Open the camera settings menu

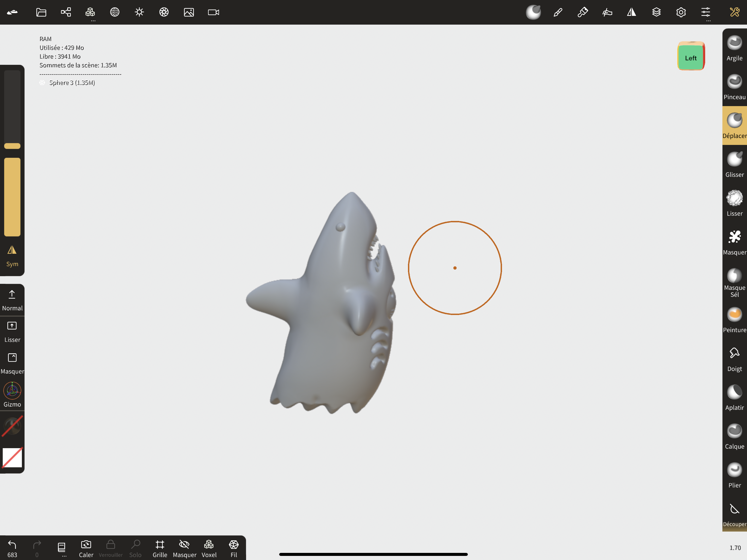point(214,12)
